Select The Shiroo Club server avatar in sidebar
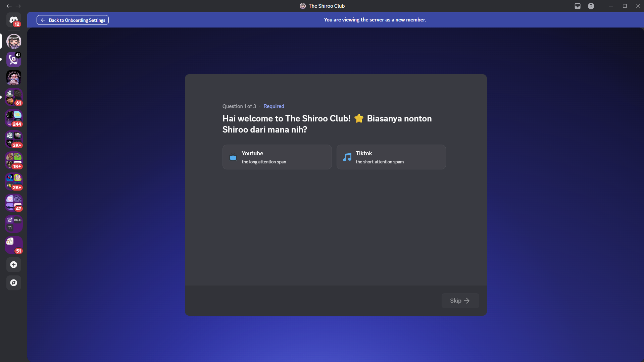The image size is (644, 362). coord(14,41)
